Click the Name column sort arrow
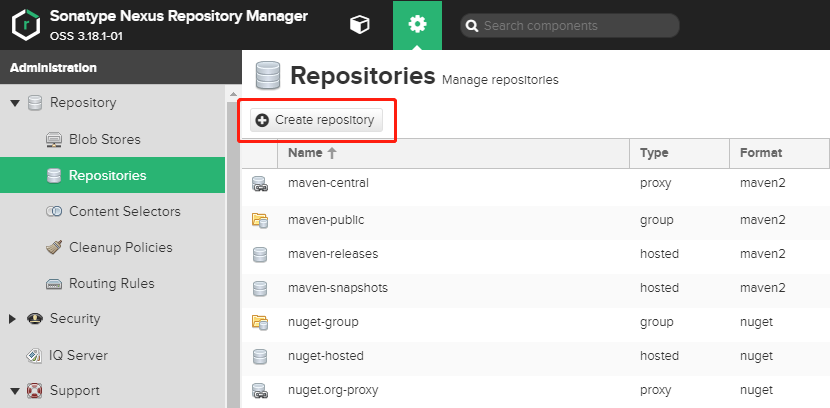Screen dimensions: 830x408 click(332, 153)
